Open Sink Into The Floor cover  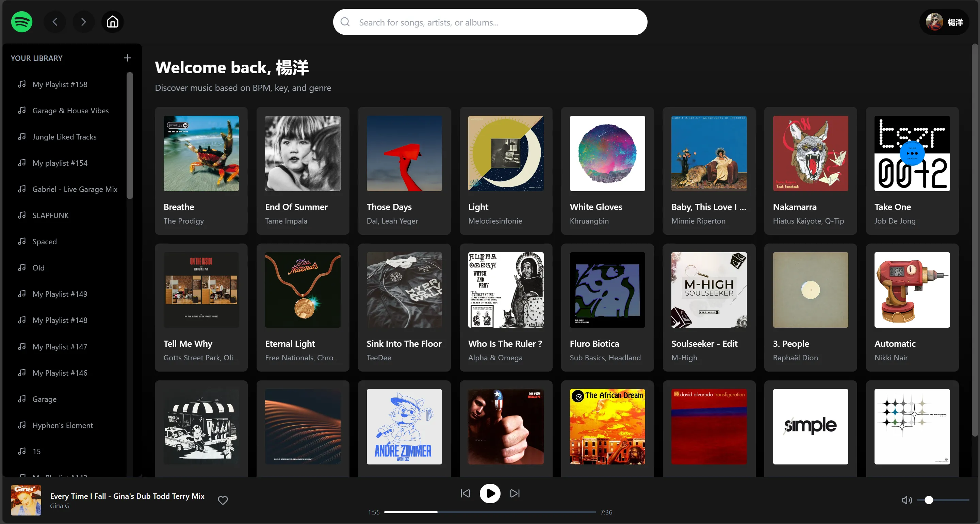coord(404,290)
